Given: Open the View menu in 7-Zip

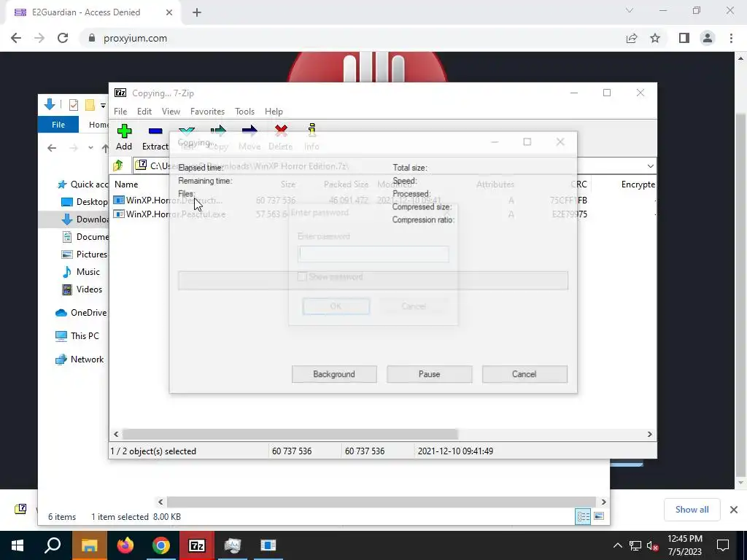Looking at the screenshot, I should coord(171,112).
